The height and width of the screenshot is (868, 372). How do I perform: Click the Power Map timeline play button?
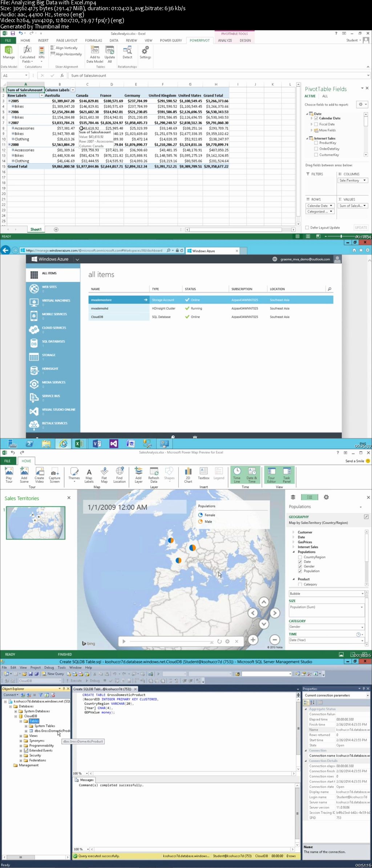pos(124,641)
